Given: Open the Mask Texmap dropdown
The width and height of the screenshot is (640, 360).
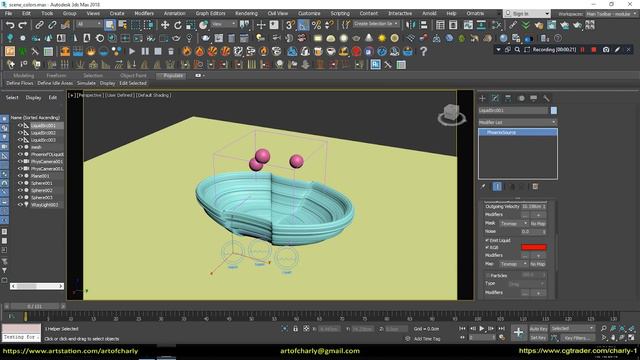Looking at the screenshot, I should pos(513,224).
